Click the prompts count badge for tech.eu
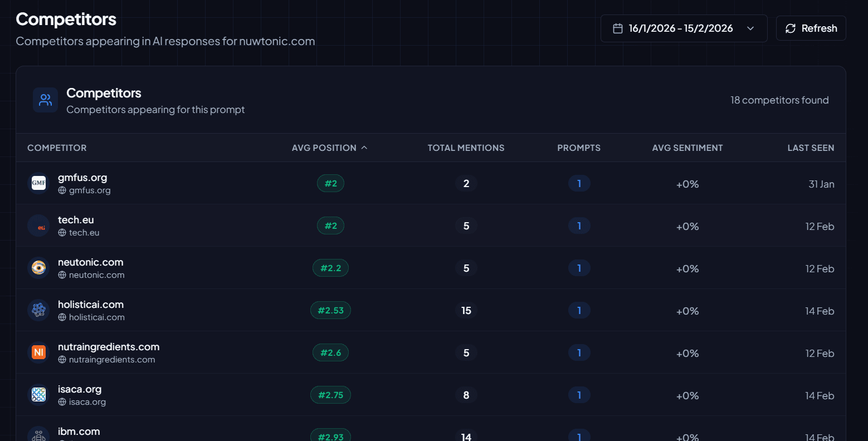Viewport: 868px width, 441px height. tap(579, 226)
